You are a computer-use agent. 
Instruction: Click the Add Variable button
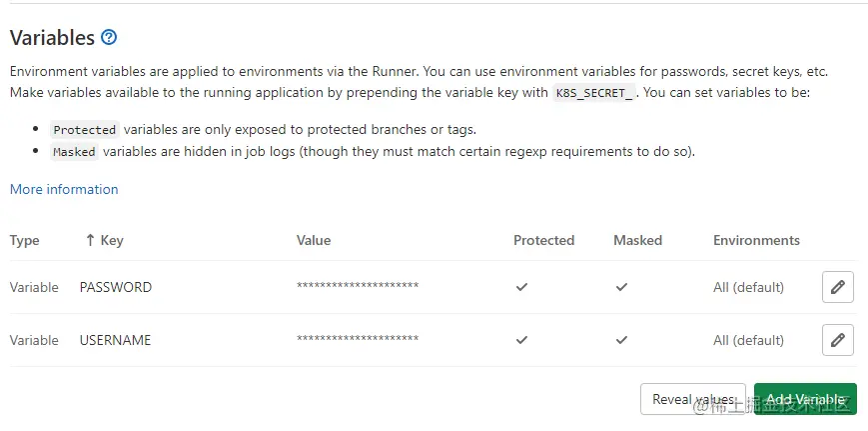point(805,399)
